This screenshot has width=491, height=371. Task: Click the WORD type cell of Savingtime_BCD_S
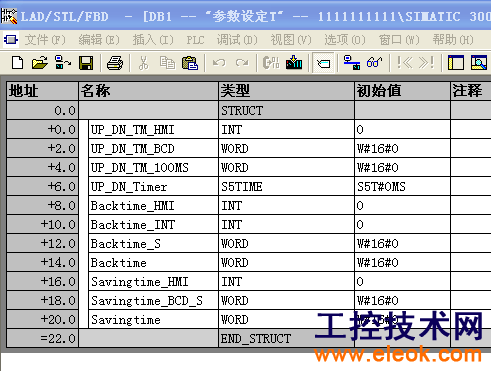[287, 300]
